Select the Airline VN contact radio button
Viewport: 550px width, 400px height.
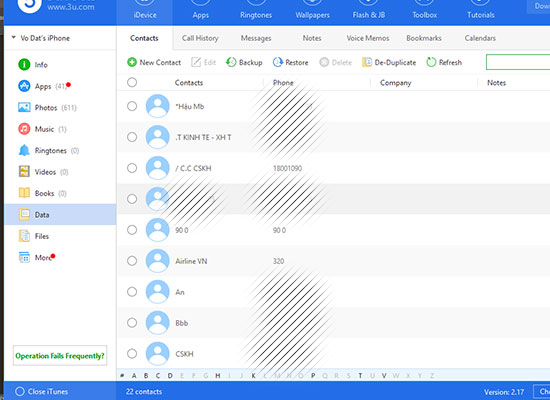click(132, 261)
